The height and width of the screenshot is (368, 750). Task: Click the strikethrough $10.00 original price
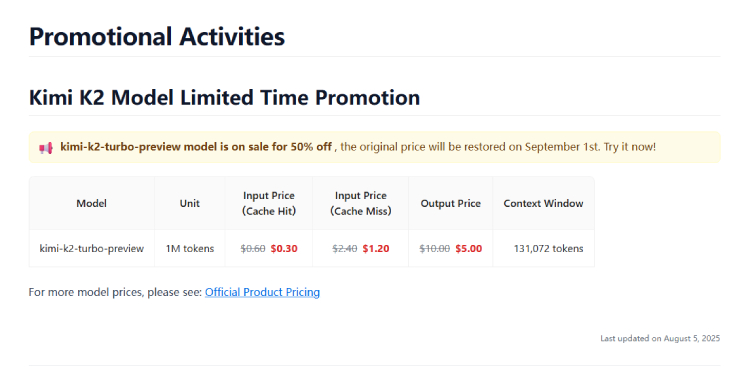coord(435,249)
